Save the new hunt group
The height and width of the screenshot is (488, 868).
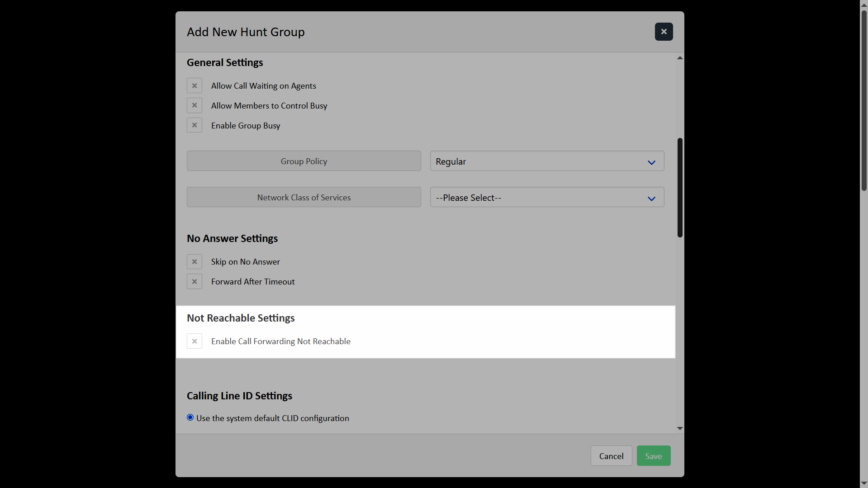pos(653,456)
